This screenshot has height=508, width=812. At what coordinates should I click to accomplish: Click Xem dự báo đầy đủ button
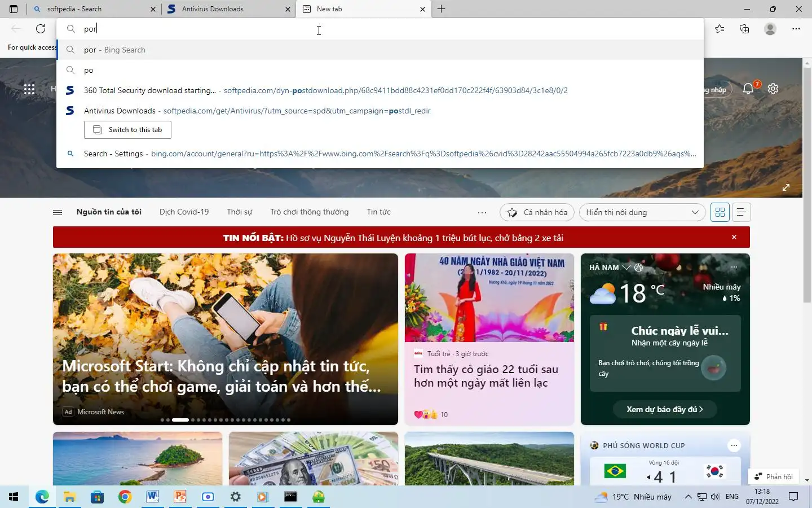point(665,409)
